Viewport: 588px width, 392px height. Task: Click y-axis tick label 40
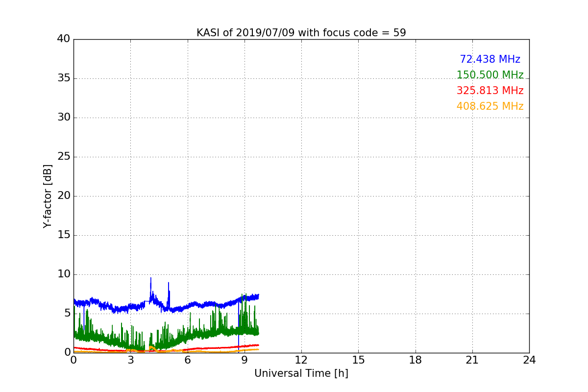(x=64, y=39)
